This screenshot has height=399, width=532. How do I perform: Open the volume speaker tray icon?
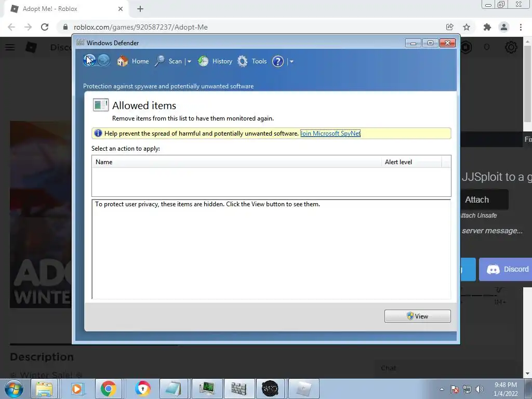coord(480,389)
